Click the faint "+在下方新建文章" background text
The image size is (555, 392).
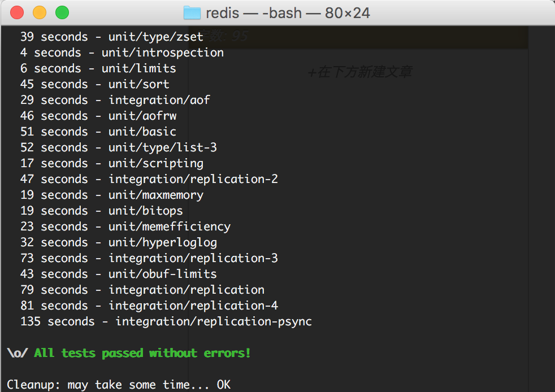point(359,72)
